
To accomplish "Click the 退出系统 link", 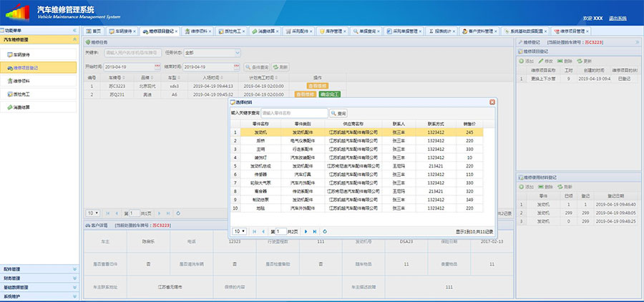I will tap(617, 17).
